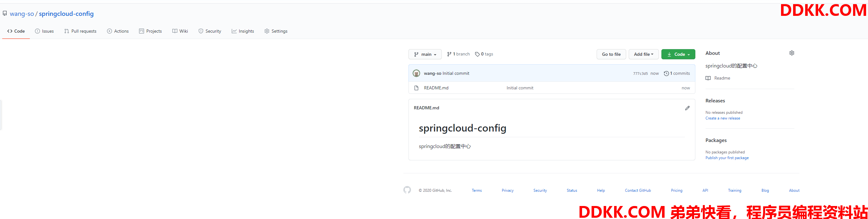Expand the main branch selector dropdown
The width and height of the screenshot is (868, 219).
[425, 54]
